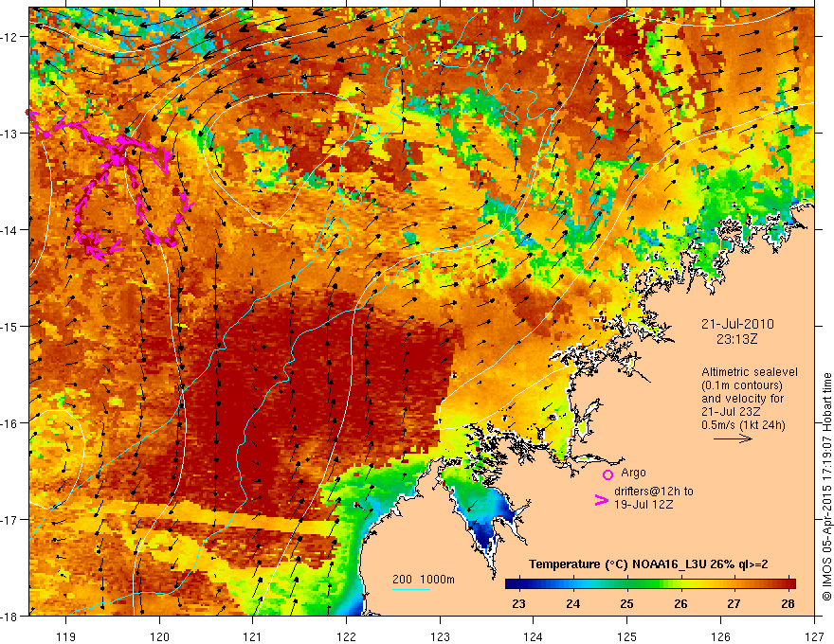834x644 pixels.
Task: Click longitude axis label '126'
Action: click(x=720, y=636)
